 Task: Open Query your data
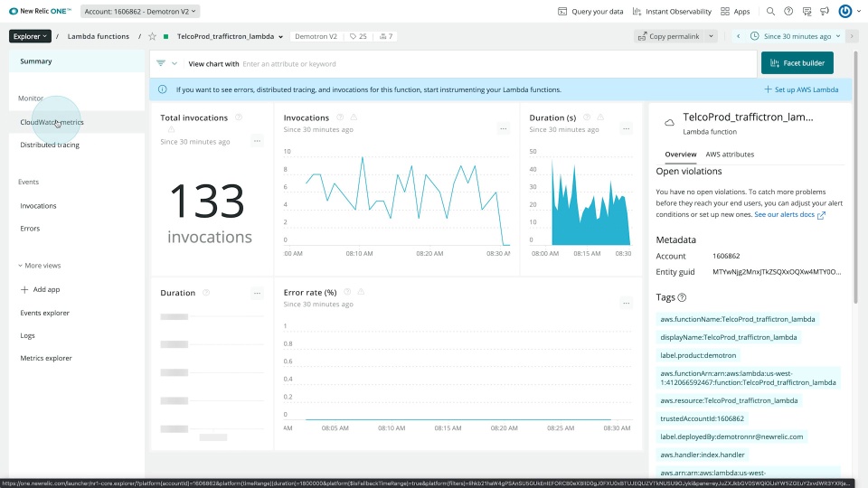click(x=590, y=11)
